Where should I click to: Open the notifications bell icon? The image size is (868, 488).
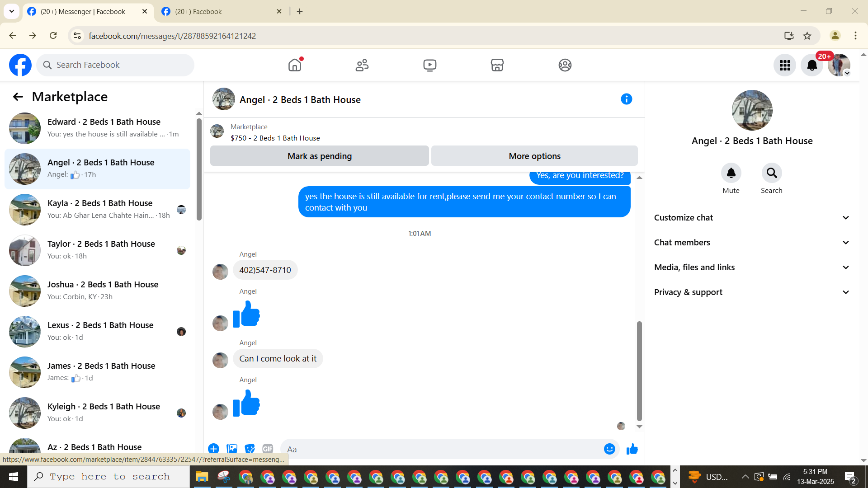coord(811,66)
